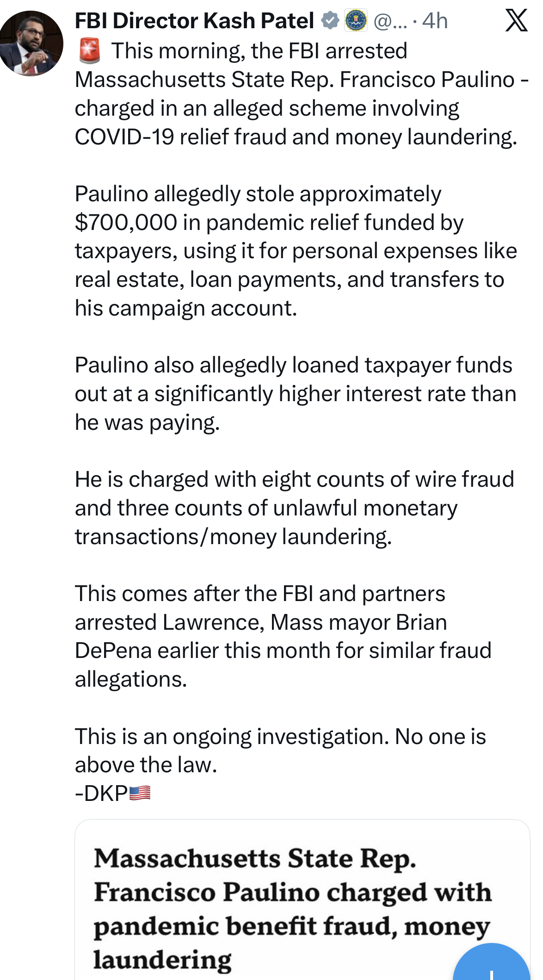Click the $700,000 amount in the tweet
543x980 pixels.
click(126, 223)
